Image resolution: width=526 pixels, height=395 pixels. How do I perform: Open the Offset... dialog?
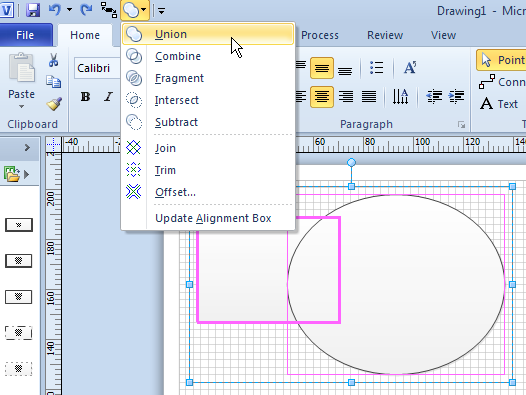coord(208,192)
